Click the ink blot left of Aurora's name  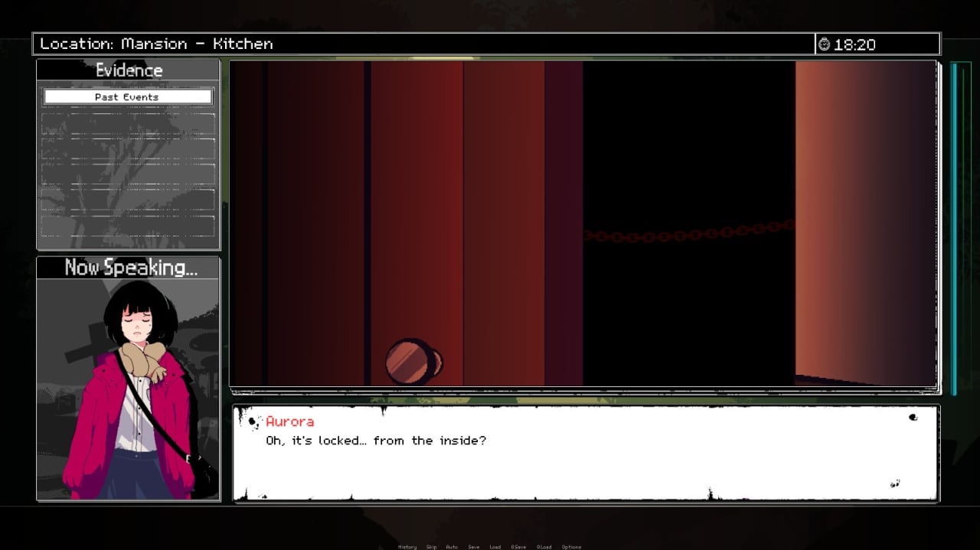pos(253,421)
